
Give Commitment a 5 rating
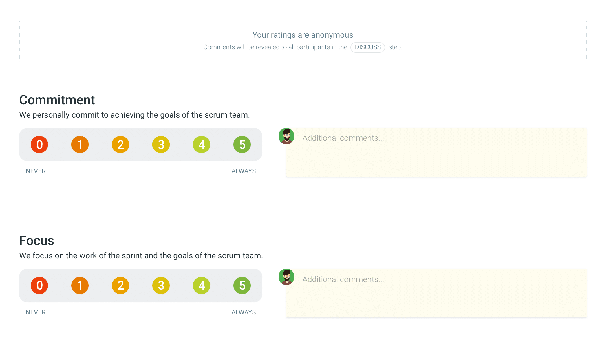click(x=242, y=144)
